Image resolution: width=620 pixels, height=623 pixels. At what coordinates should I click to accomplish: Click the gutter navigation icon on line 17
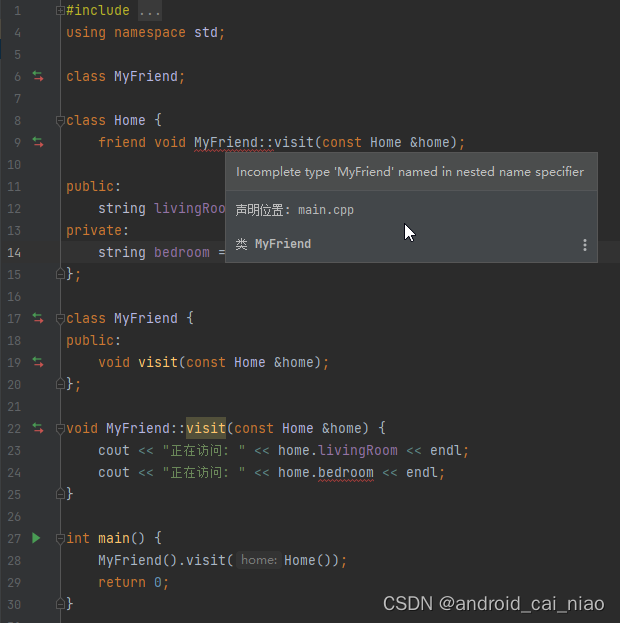tap(38, 318)
